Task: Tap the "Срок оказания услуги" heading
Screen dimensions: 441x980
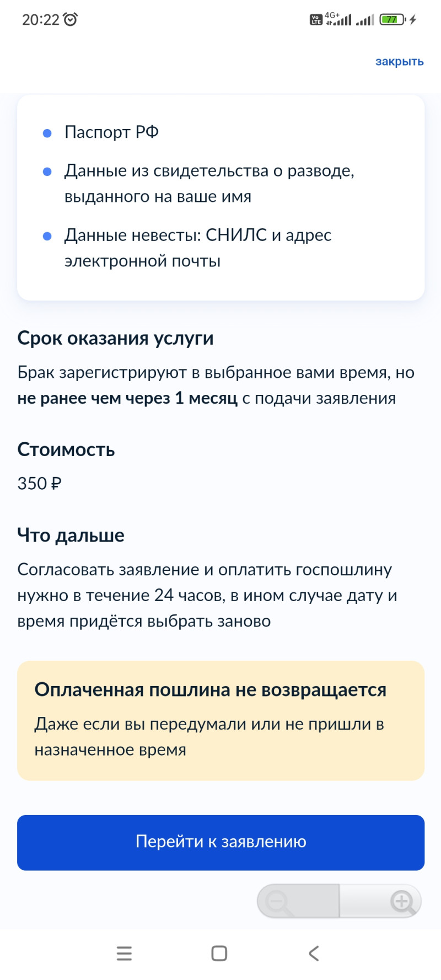Action: coord(115,338)
